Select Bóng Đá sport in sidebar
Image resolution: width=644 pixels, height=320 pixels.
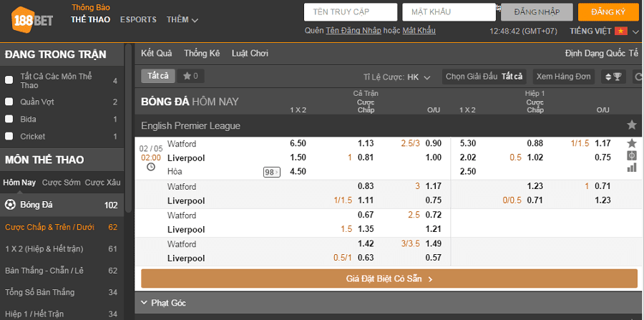click(62, 205)
